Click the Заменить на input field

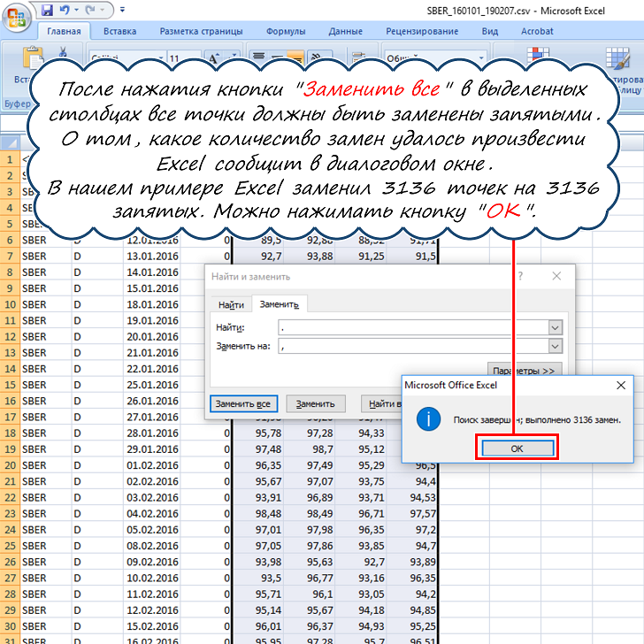[x=413, y=346]
